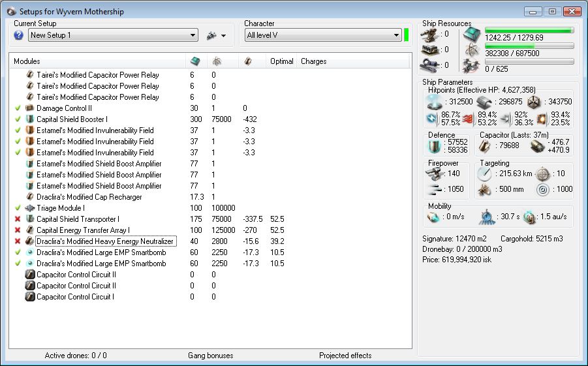Toggle red X state on Capital Energy Transfer Array I

pyautogui.click(x=18, y=230)
